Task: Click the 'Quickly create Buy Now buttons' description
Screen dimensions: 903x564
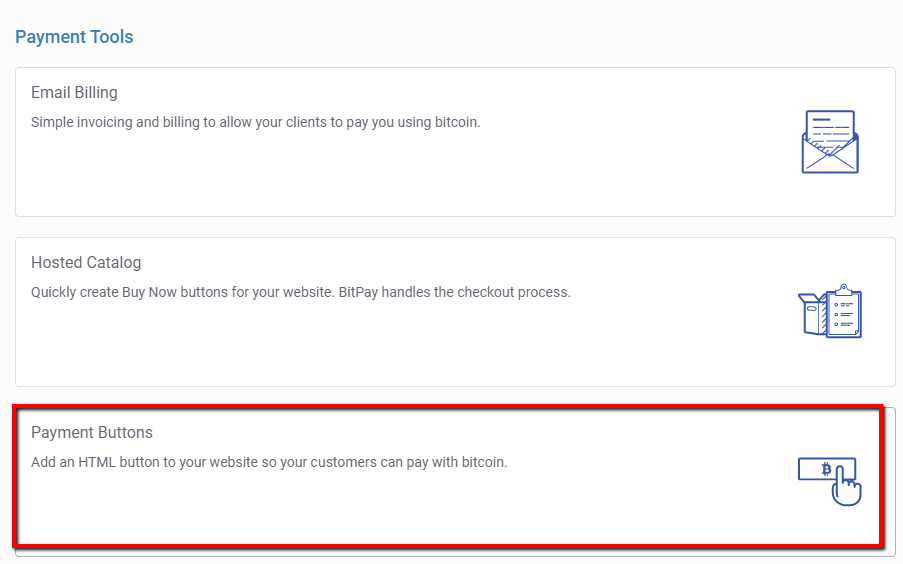Action: (x=301, y=292)
